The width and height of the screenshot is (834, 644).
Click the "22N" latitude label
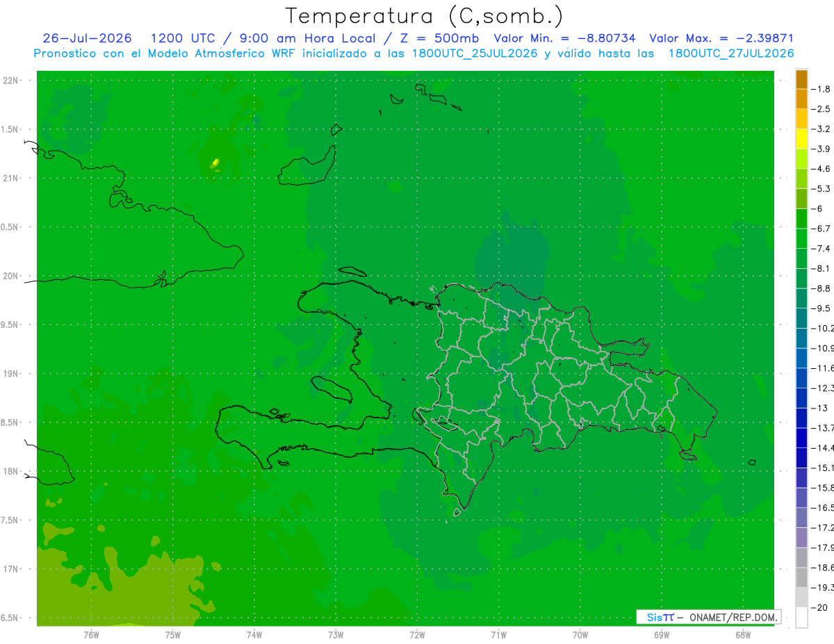point(10,81)
